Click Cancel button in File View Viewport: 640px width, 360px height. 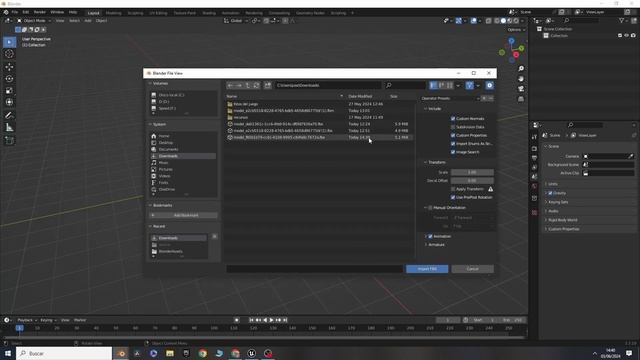tap(472, 269)
